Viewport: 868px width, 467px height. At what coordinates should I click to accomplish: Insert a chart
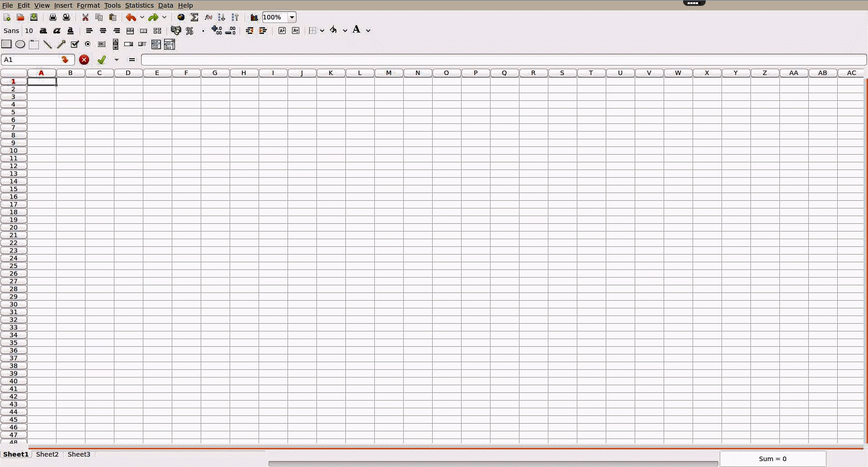[x=254, y=17]
